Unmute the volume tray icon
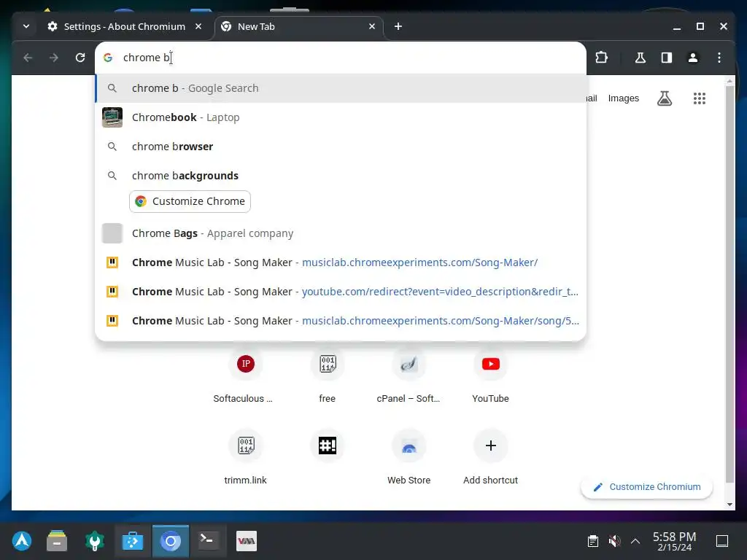This screenshot has width=747, height=560. point(614,541)
